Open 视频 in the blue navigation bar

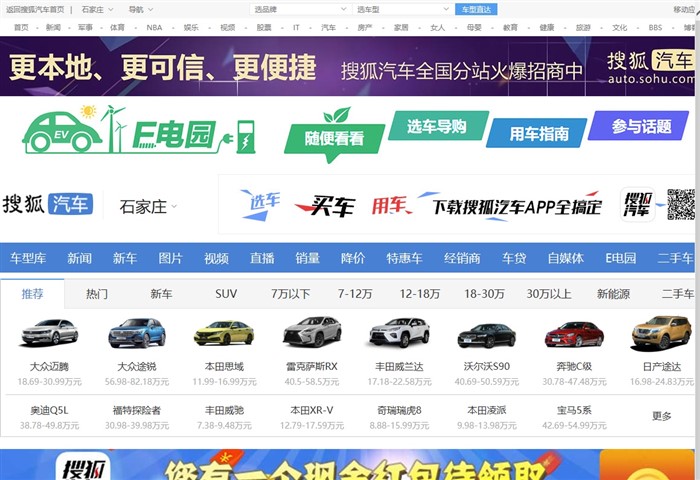point(217,258)
